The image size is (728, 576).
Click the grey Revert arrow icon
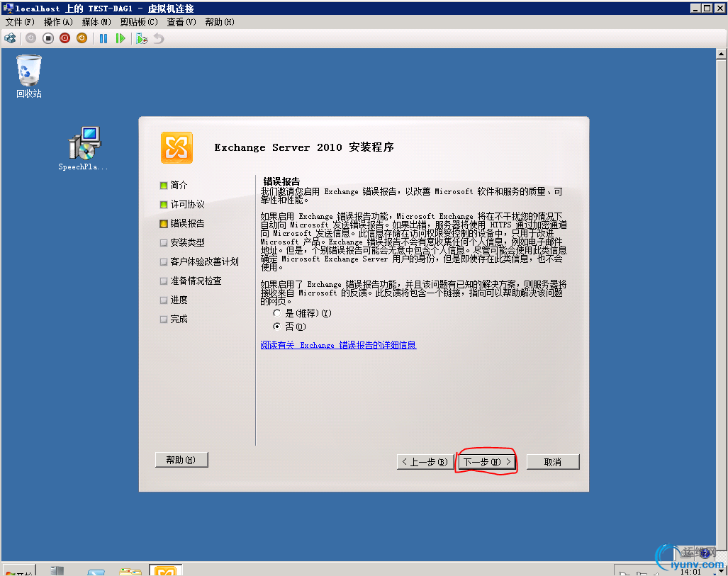[159, 38]
